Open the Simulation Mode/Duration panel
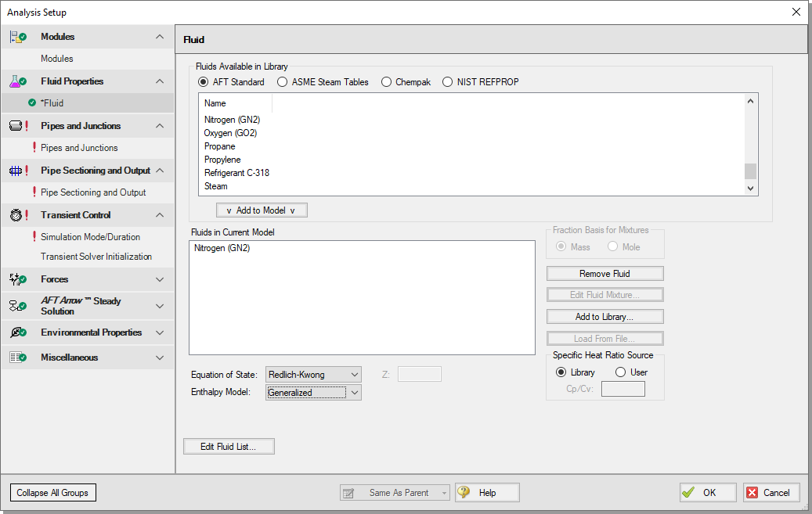 pyautogui.click(x=90, y=237)
